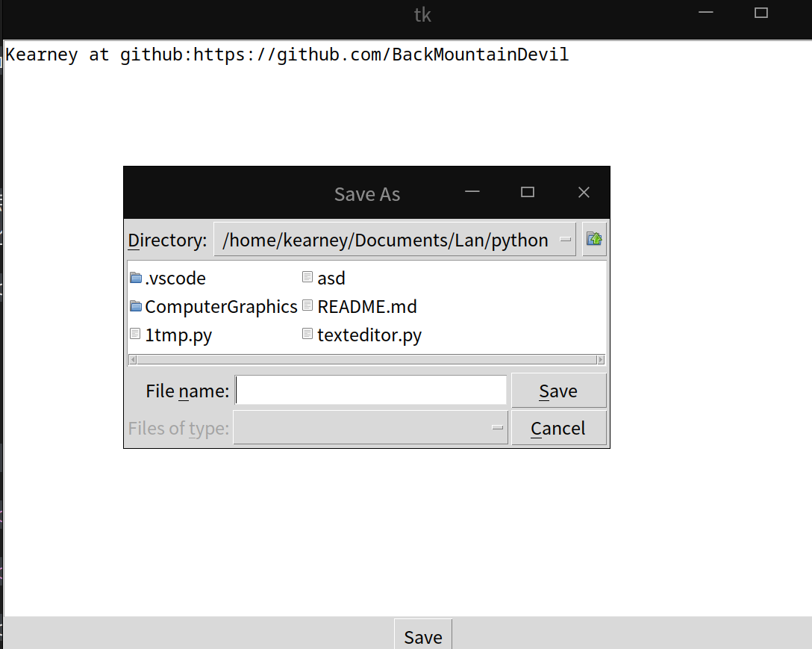Viewport: 812px width, 649px height.
Task: Click Save in the Save As dialog
Action: click(x=559, y=391)
